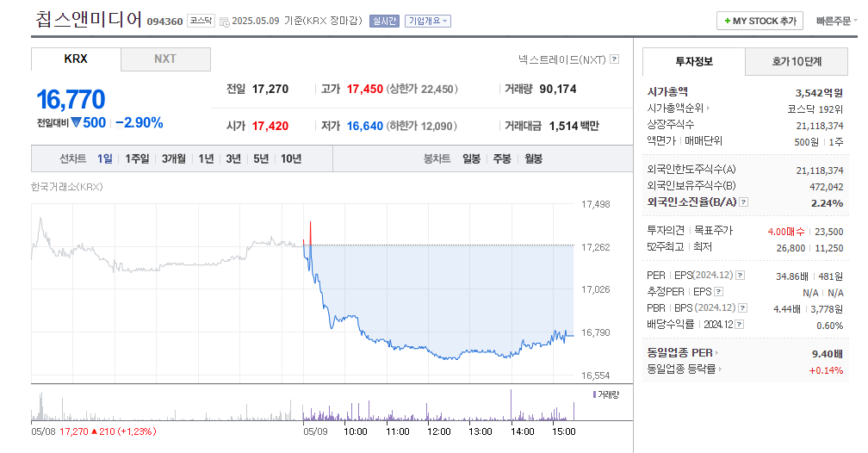868x453 pixels.
Task: Click low price value 16,640
Action: coord(365,127)
